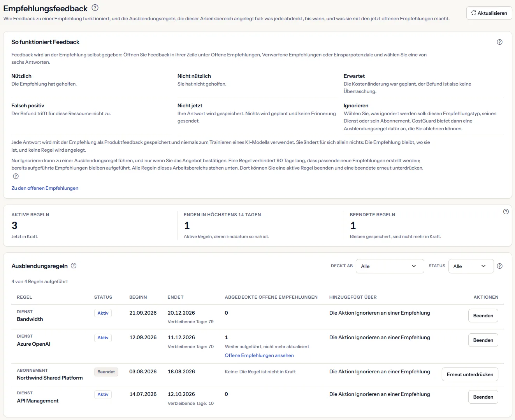This screenshot has width=515, height=420.
Task: Click text 4 von 4 Regeln aufgeführt
Action: (x=40, y=282)
